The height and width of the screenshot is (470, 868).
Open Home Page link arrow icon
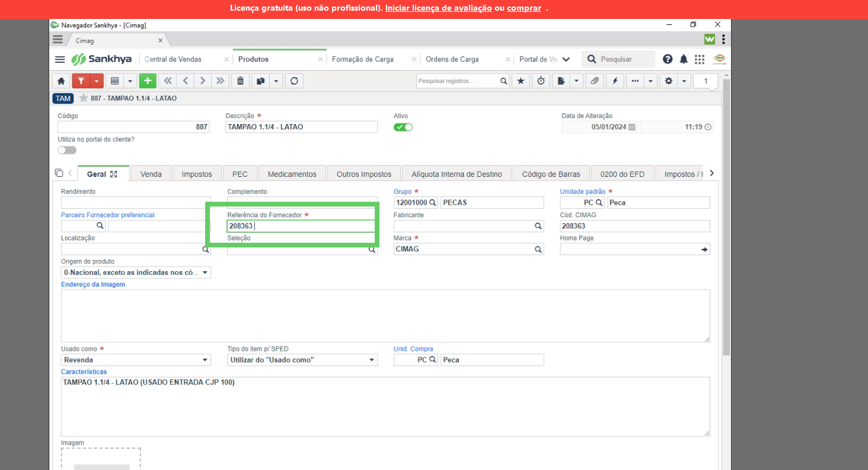(x=704, y=249)
